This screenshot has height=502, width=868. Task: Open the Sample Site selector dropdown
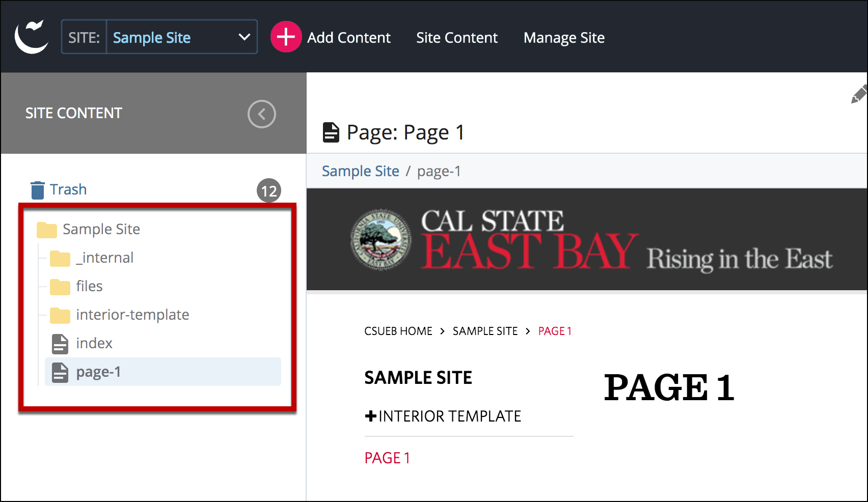(182, 37)
